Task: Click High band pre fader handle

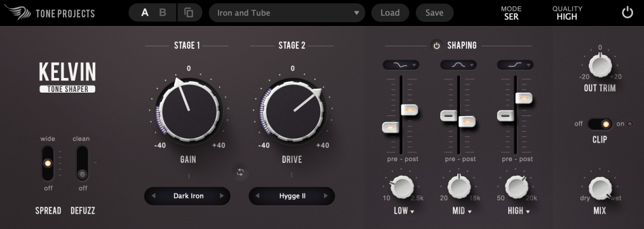Action: tap(506, 115)
